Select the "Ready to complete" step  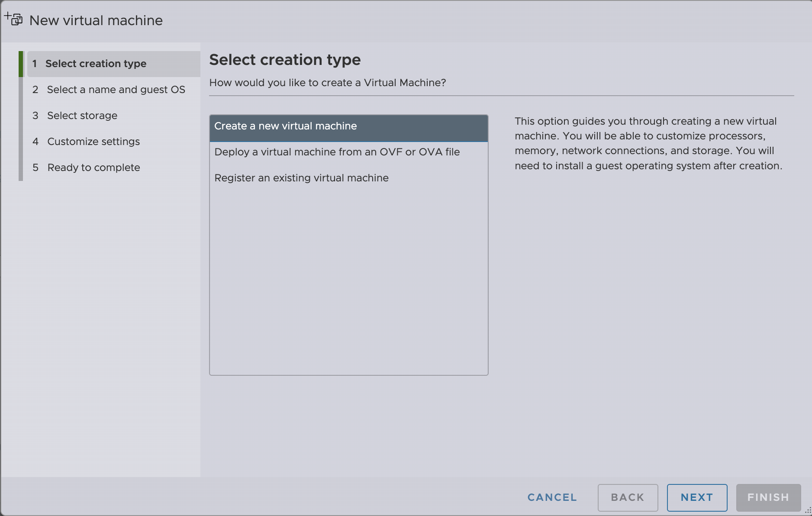click(93, 168)
